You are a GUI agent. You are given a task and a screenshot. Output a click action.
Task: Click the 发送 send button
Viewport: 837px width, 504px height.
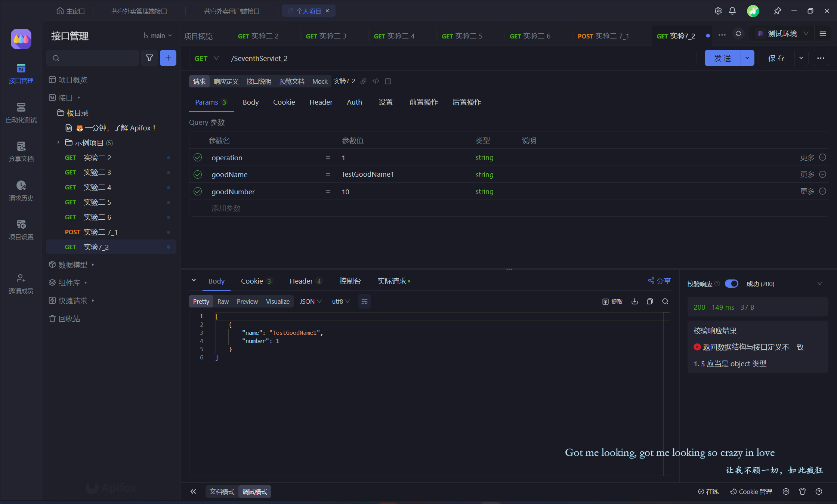[x=722, y=58]
